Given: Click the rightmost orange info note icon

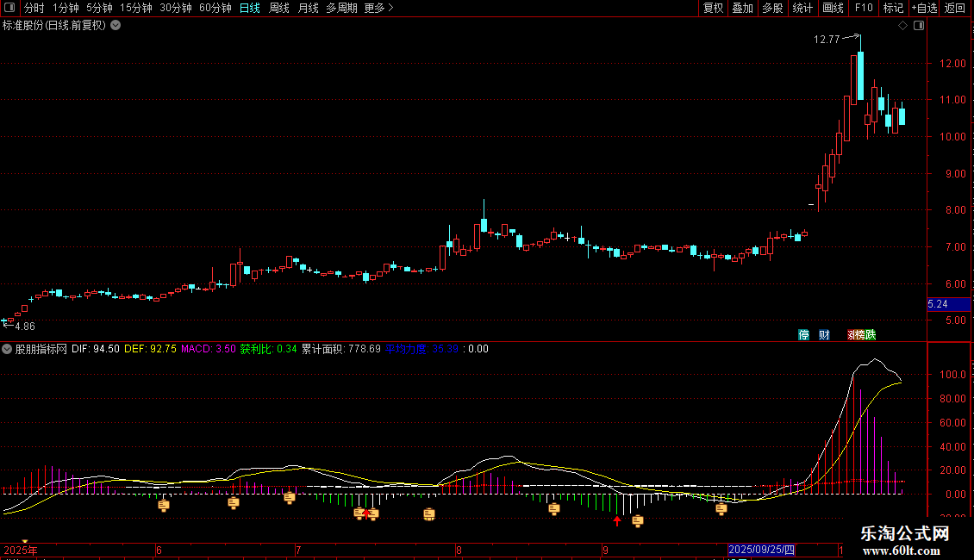Looking at the screenshot, I should point(721,509).
